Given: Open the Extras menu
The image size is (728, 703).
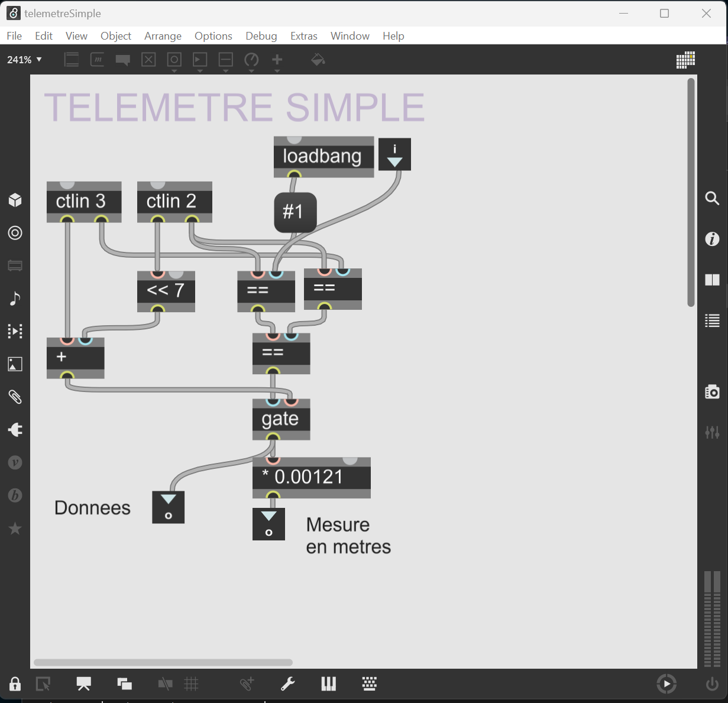Looking at the screenshot, I should (x=304, y=36).
